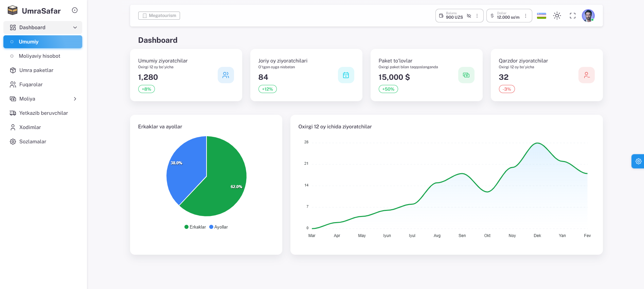Screen dimensions: 644x289
Task: Click the Dek peak point on line chart
Action: pyautogui.click(x=537, y=143)
